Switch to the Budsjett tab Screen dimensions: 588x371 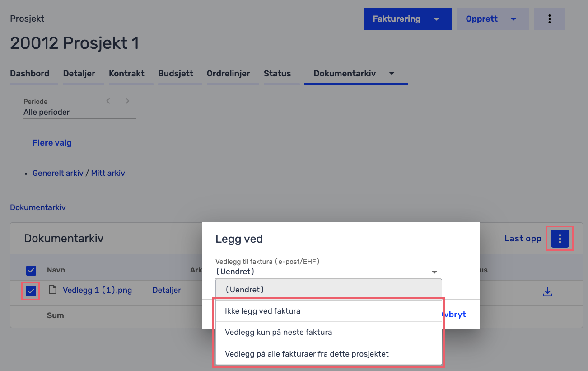pyautogui.click(x=175, y=73)
